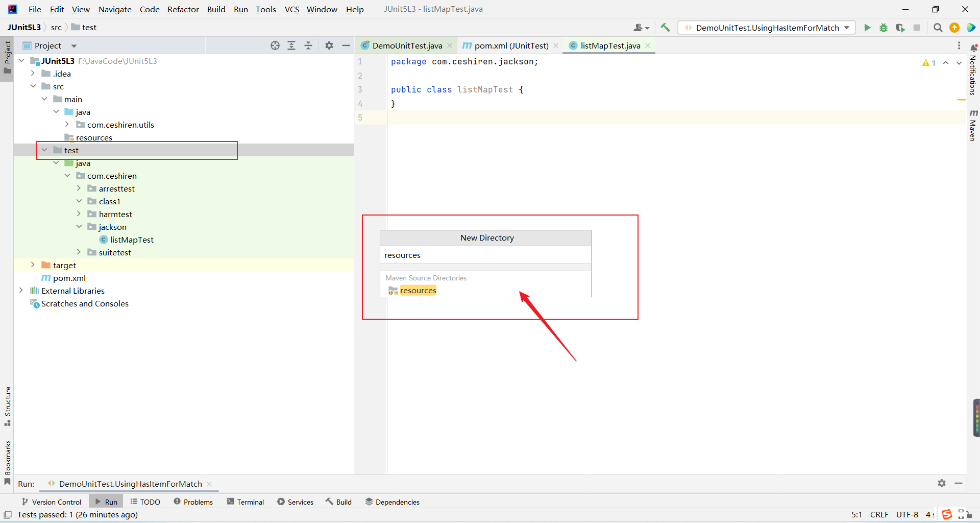Switch to the DemoUnitTest.java editor tab

[407, 45]
